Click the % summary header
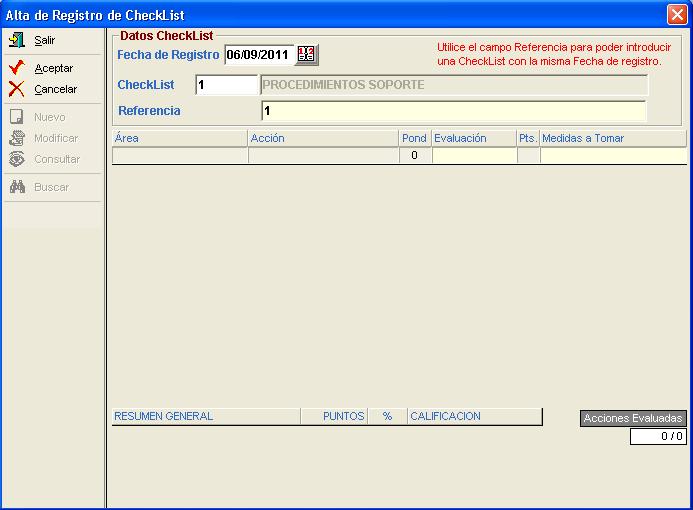Image resolution: width=693 pixels, height=510 pixels. click(388, 416)
